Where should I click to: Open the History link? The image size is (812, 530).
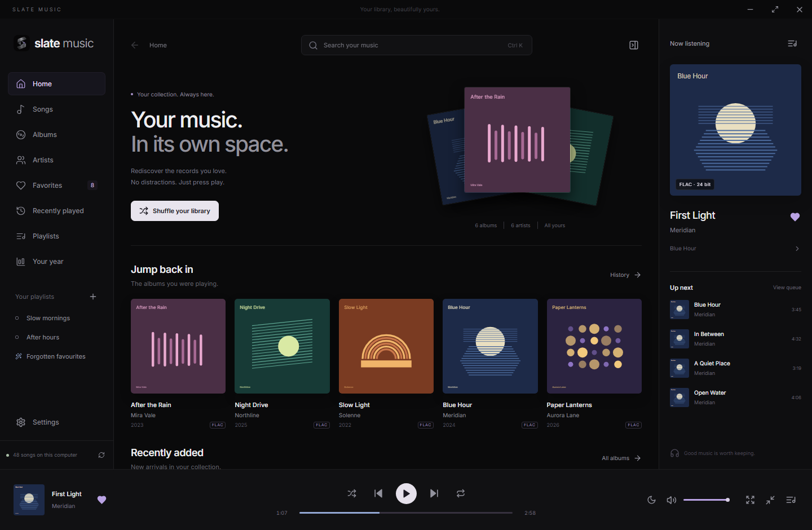[625, 275]
